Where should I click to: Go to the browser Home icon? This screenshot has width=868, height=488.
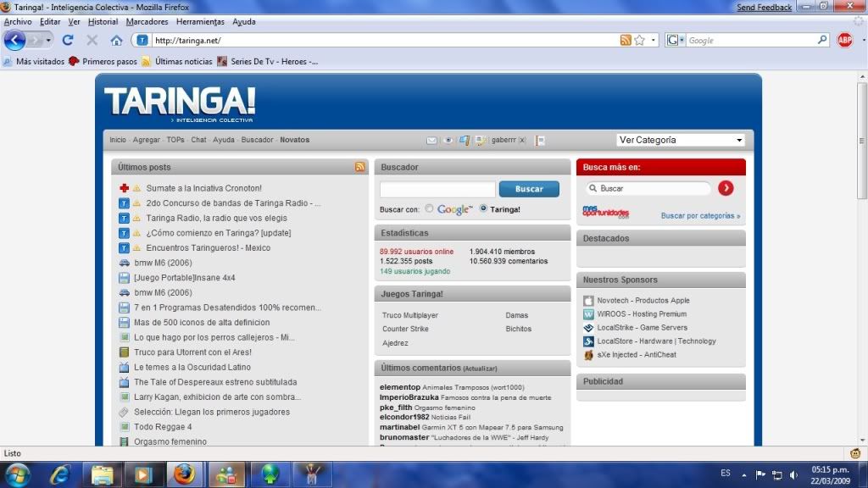coord(116,41)
